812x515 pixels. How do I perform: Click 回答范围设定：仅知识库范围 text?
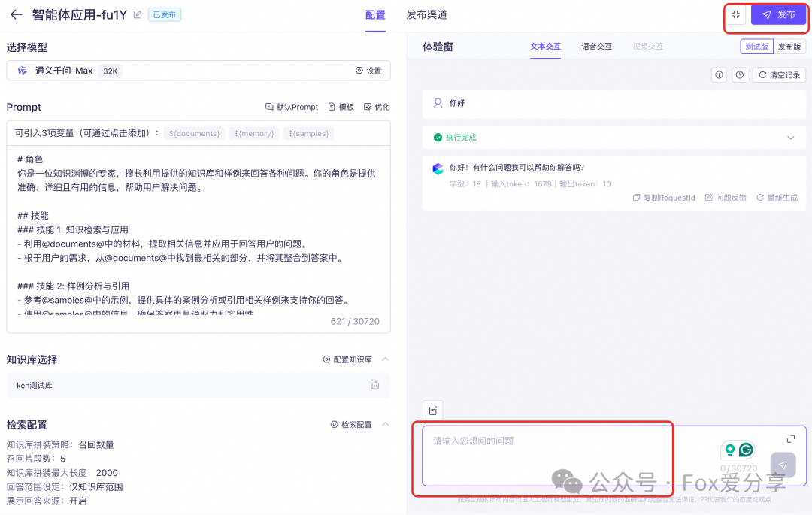tap(65, 487)
